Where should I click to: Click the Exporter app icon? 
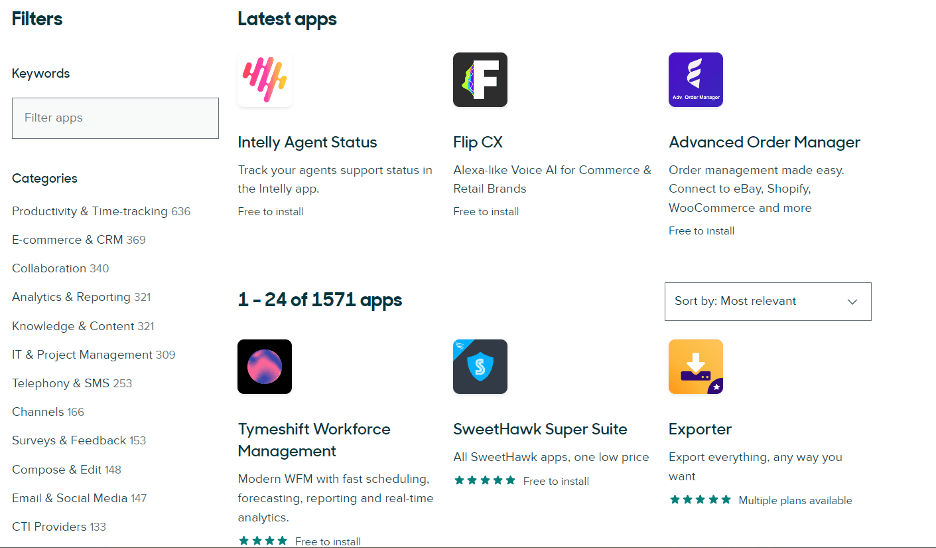(695, 367)
